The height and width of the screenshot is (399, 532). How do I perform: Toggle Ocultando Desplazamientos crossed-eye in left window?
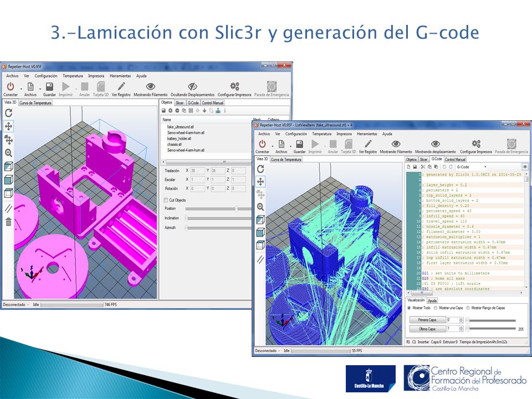[x=192, y=86]
